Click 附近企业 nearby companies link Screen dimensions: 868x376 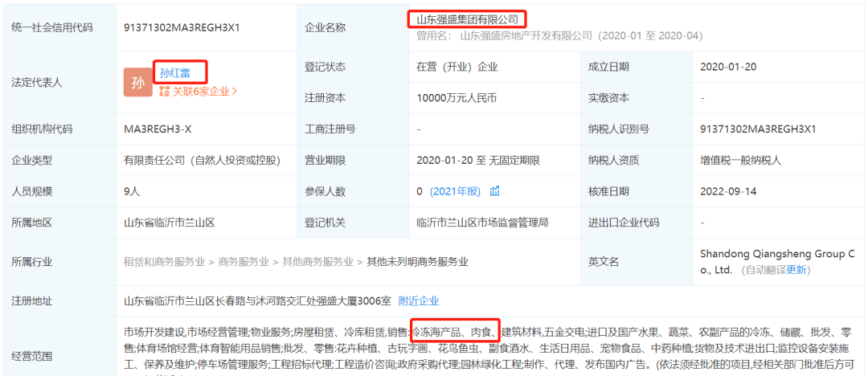[x=419, y=301]
